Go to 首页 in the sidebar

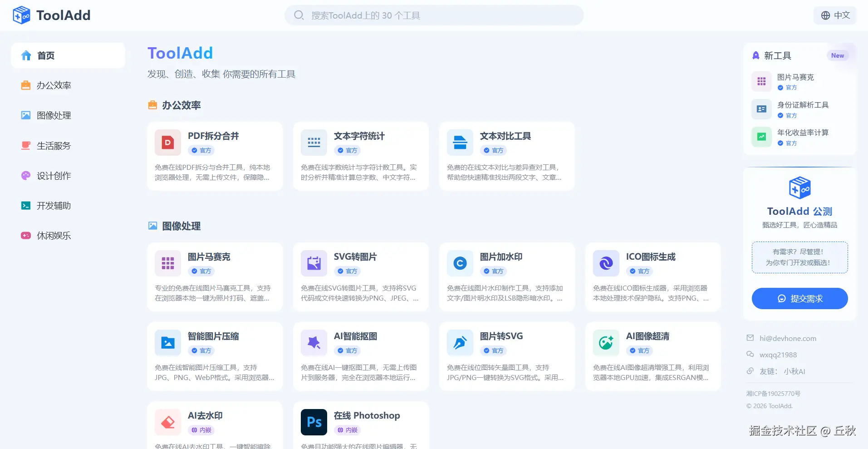[x=68, y=55]
